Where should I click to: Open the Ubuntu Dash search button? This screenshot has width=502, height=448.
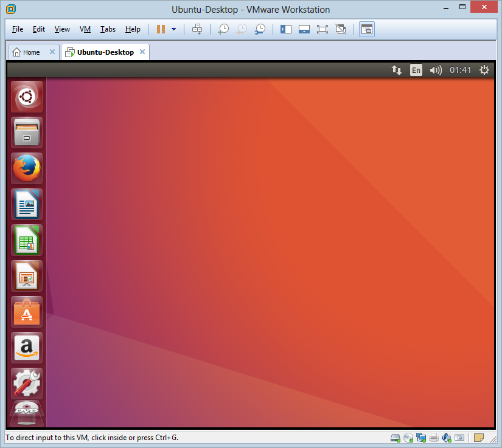(x=26, y=97)
